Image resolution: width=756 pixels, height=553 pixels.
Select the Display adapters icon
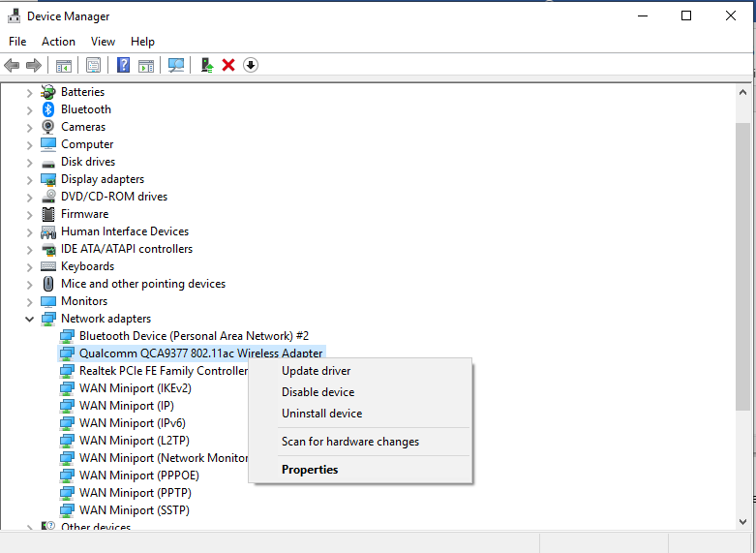pyautogui.click(x=48, y=179)
